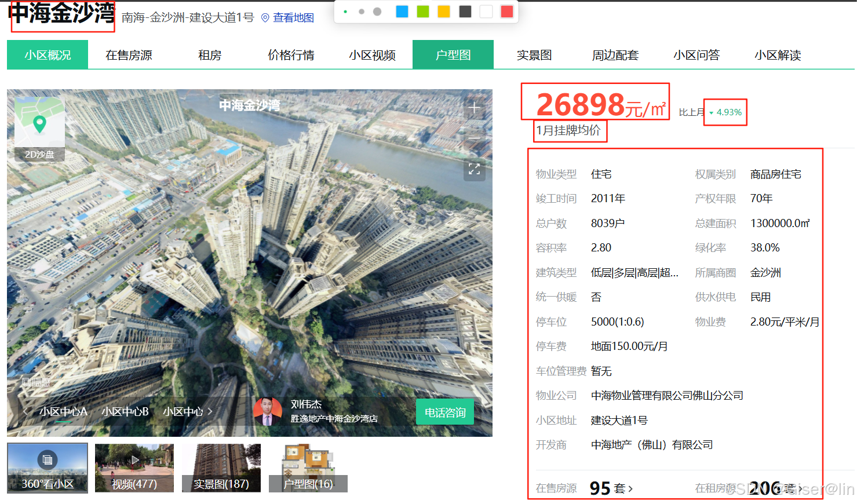This screenshot has width=857, height=504.
Task: Open the 视频(477) thumbnail
Action: pos(134,468)
